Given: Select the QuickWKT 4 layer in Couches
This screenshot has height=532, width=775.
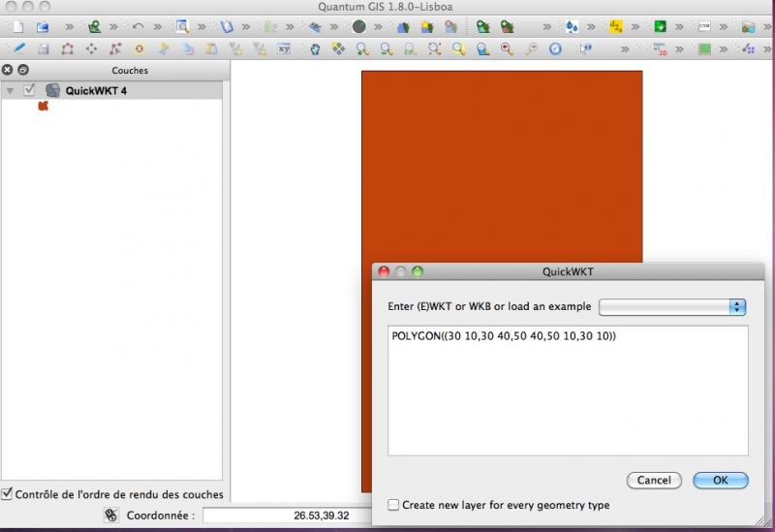Looking at the screenshot, I should [x=97, y=90].
